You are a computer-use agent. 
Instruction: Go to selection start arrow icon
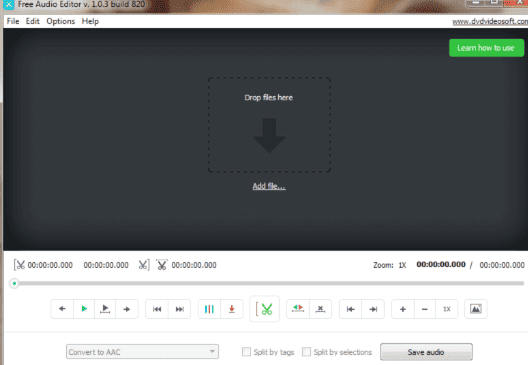351,309
